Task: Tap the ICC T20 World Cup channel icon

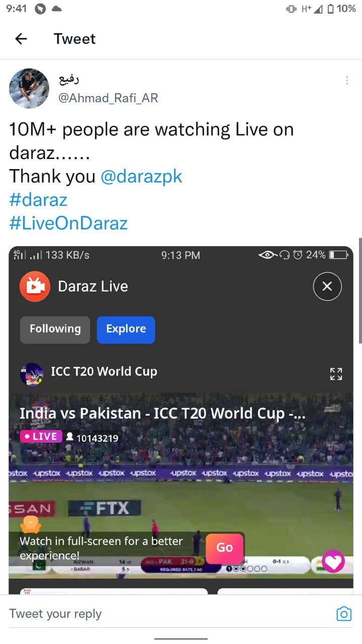Action: [x=32, y=374]
